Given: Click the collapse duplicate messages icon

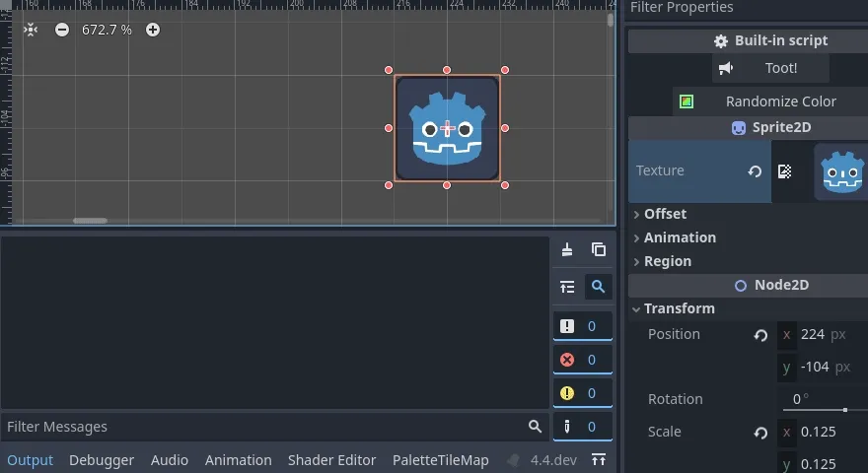Looking at the screenshot, I should (x=567, y=287).
